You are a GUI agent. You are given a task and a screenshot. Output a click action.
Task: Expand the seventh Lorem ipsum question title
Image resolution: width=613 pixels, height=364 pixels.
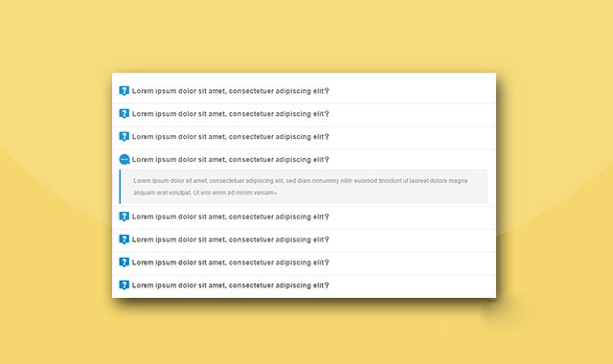point(230,262)
